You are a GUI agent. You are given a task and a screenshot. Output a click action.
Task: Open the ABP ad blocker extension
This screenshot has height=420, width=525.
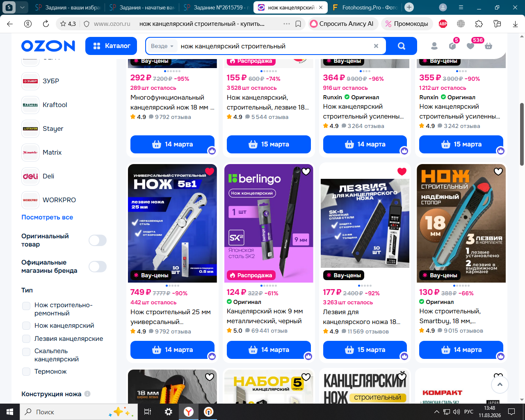[443, 24]
